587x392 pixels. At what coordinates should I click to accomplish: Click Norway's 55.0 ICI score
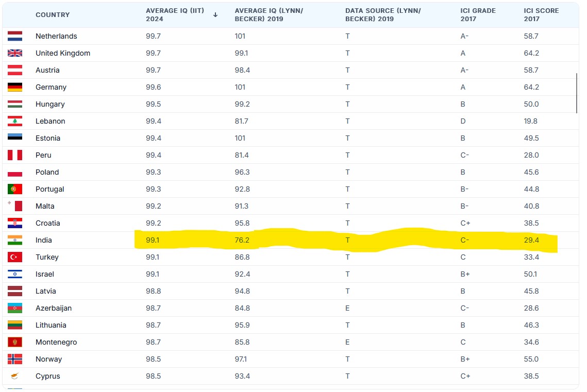[531, 359]
